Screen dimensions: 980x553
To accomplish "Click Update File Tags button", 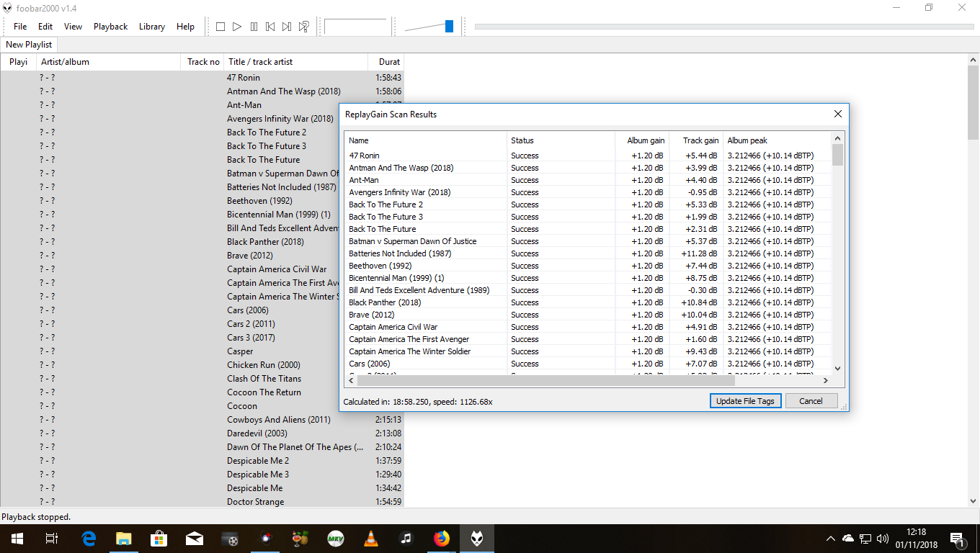I will [x=745, y=401].
